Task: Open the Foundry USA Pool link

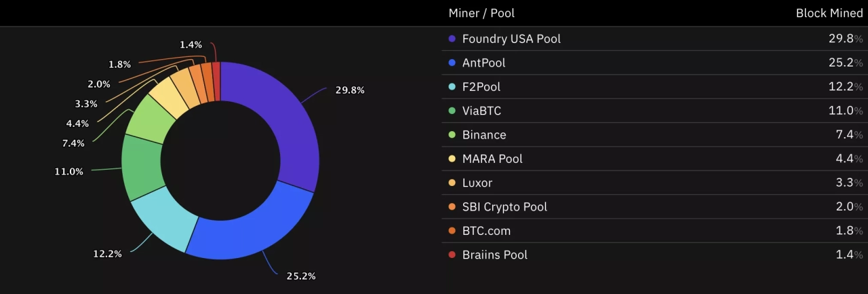Action: click(x=511, y=39)
